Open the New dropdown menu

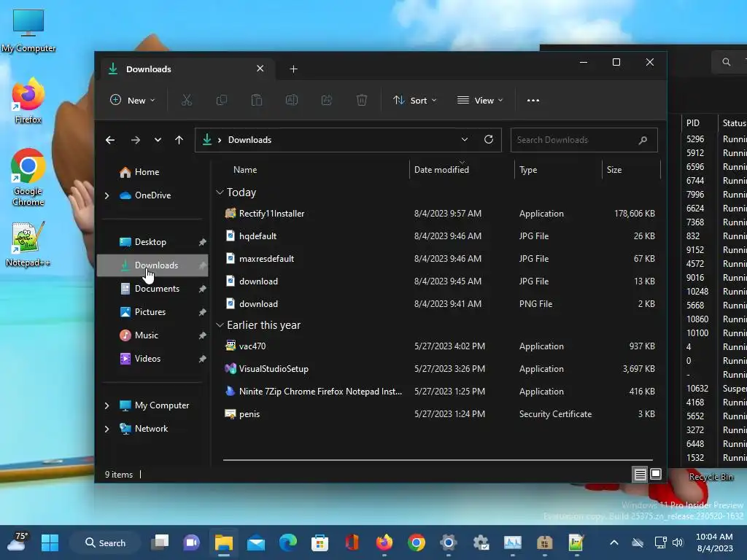(133, 100)
